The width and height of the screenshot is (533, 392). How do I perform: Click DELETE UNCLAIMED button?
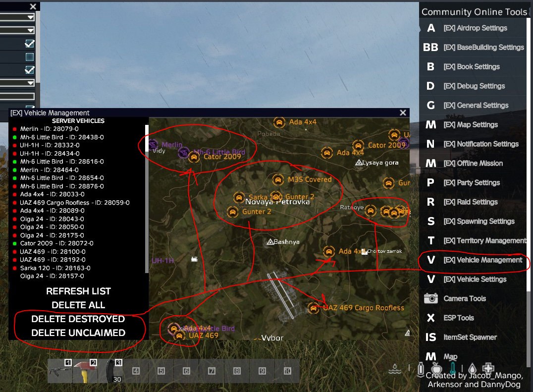pos(78,333)
